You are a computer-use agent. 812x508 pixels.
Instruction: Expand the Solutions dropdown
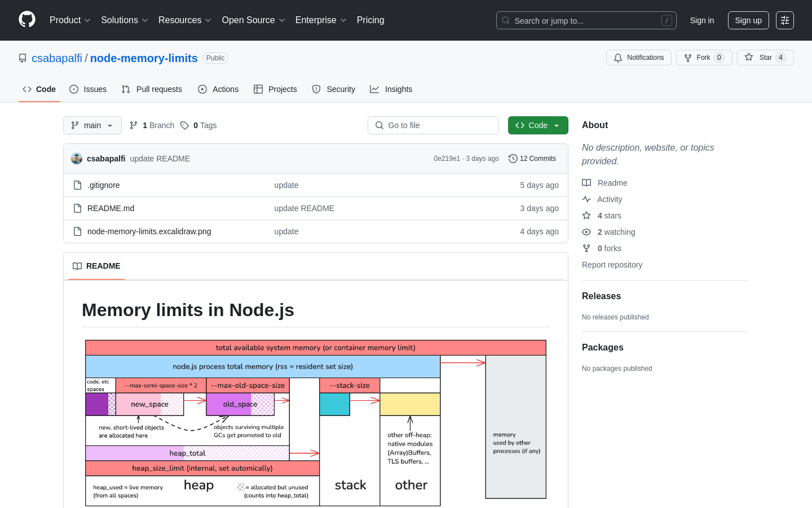click(x=125, y=20)
